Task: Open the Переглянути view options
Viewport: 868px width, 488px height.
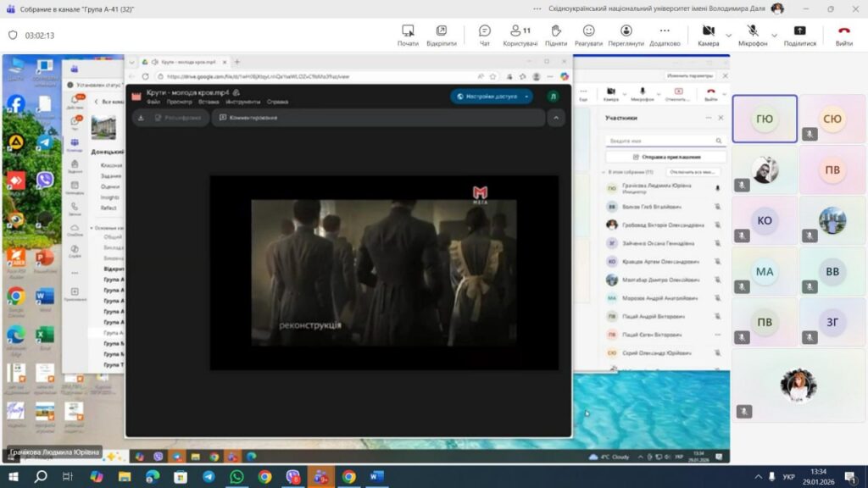Action: 626,35
